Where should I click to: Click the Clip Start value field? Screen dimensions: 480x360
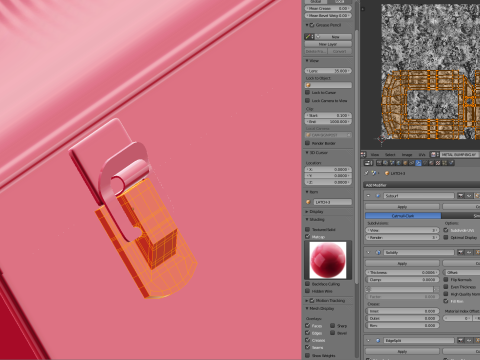point(328,115)
